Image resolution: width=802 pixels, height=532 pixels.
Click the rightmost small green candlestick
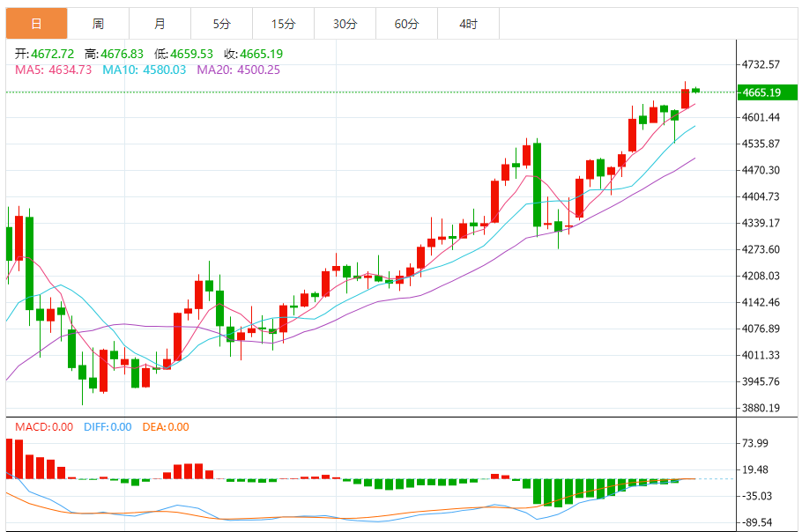coord(696,90)
